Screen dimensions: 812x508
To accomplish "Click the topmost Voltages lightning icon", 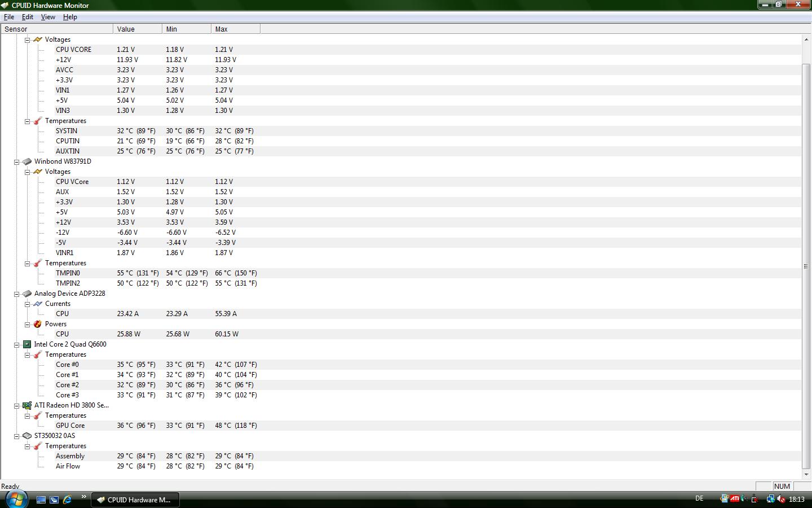I will tap(37, 40).
